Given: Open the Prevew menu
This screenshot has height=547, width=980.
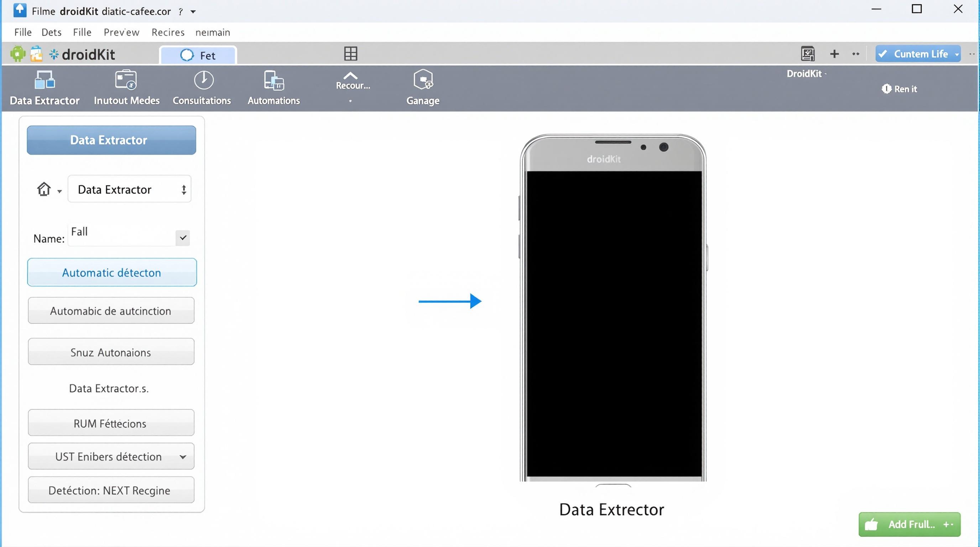Looking at the screenshot, I should [x=121, y=32].
